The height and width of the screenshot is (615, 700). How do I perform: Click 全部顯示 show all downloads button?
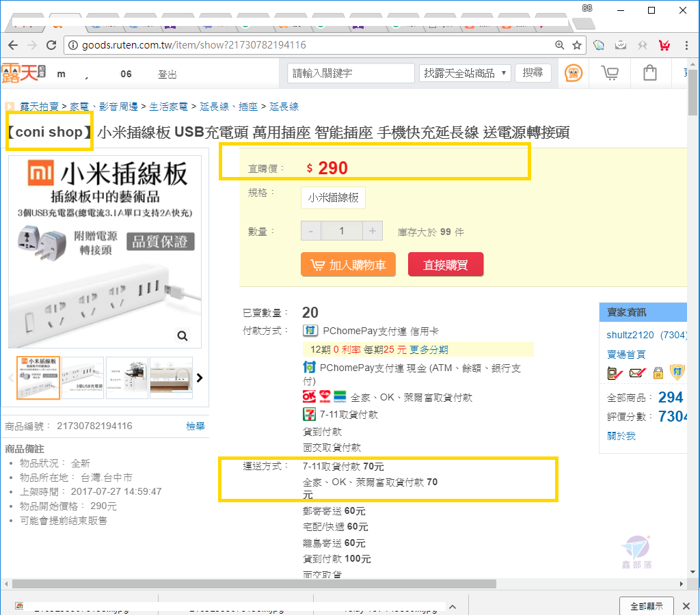click(x=647, y=606)
